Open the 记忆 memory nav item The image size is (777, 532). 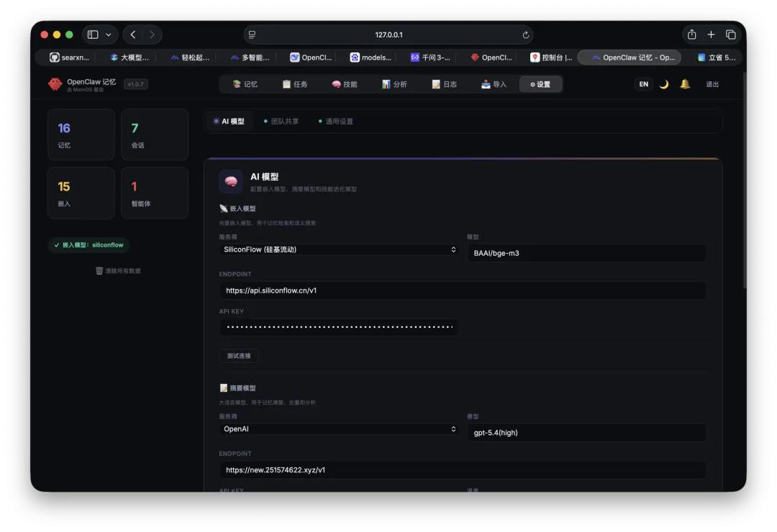[245, 84]
